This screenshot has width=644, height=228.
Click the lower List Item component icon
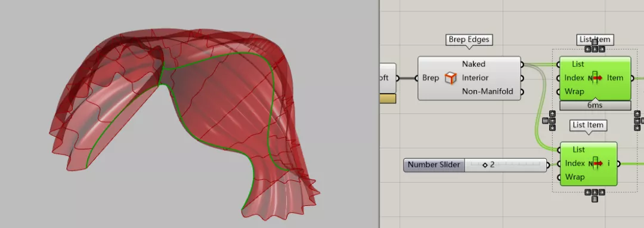[x=596, y=163]
